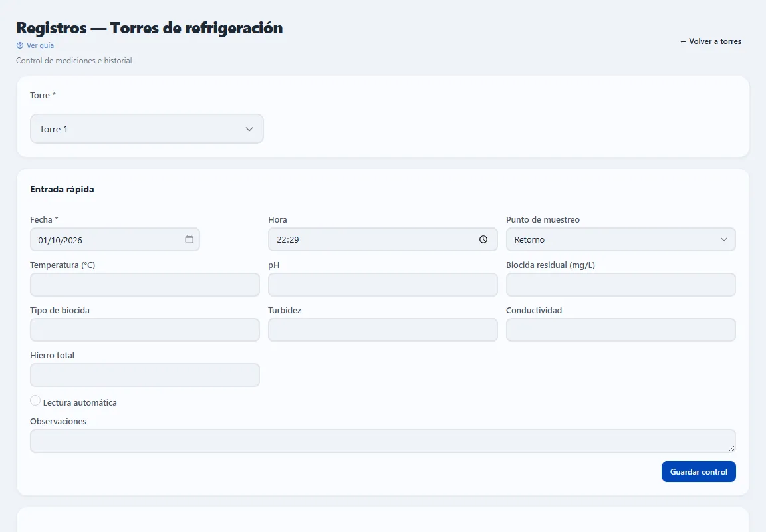Grab the Observaciones resize handle corner
This screenshot has width=766, height=532.
(731, 448)
